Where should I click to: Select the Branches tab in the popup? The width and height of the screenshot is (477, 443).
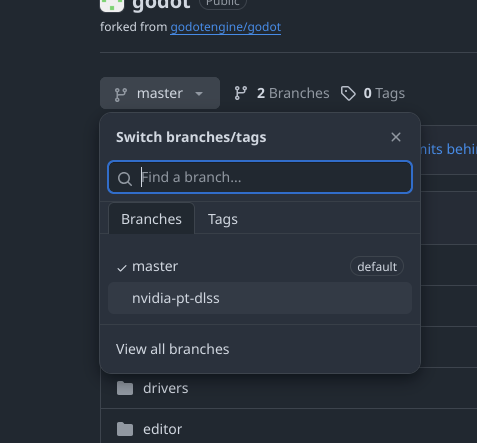point(151,219)
